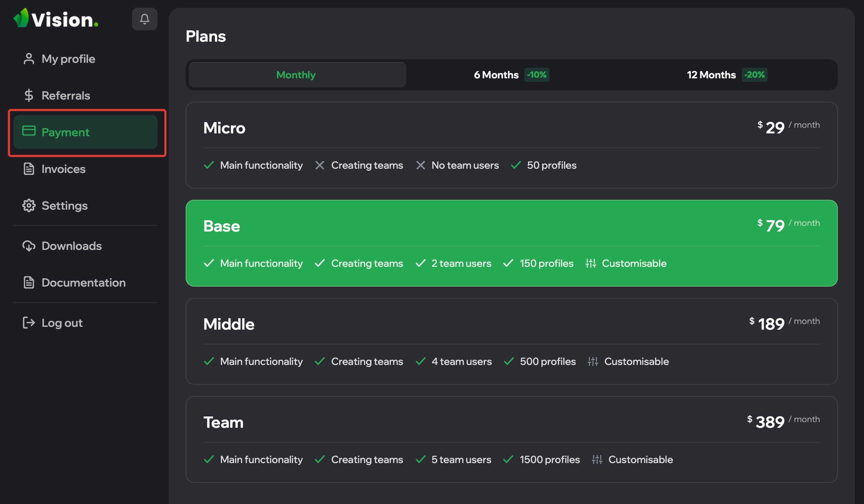The height and width of the screenshot is (504, 864).
Task: Click the checkmark beside 5 team users
Action: click(420, 459)
